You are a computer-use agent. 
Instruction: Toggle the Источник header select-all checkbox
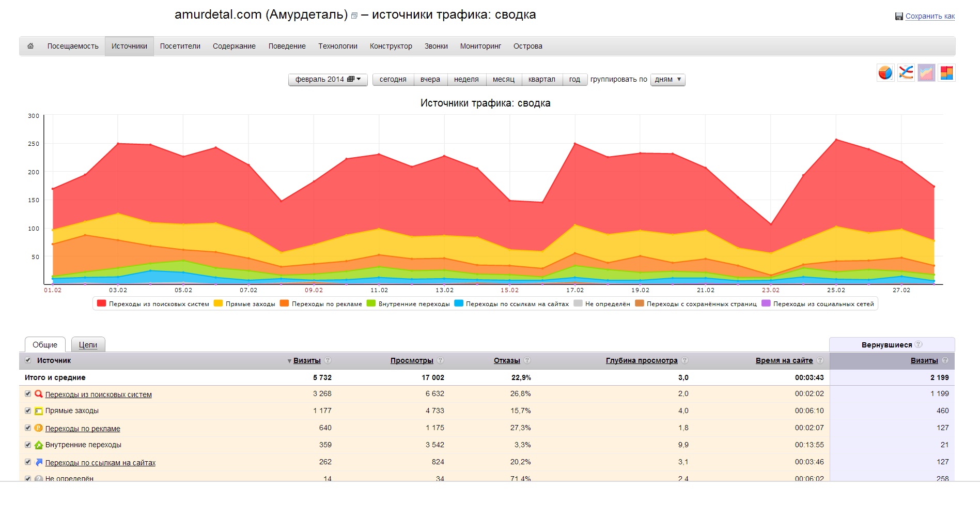click(28, 360)
